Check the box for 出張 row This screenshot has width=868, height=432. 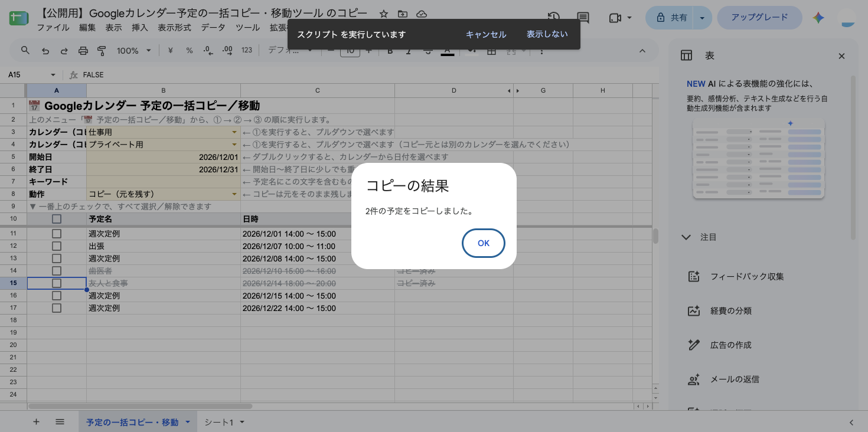click(57, 246)
